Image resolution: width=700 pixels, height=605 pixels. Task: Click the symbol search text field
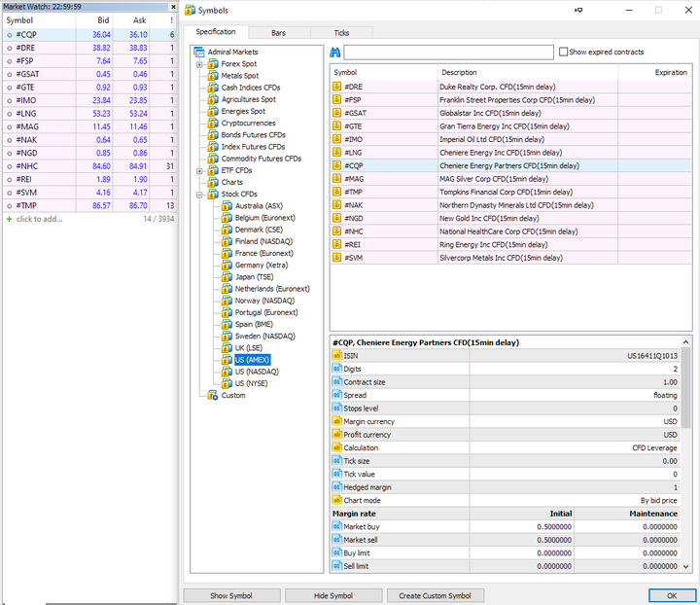point(448,53)
